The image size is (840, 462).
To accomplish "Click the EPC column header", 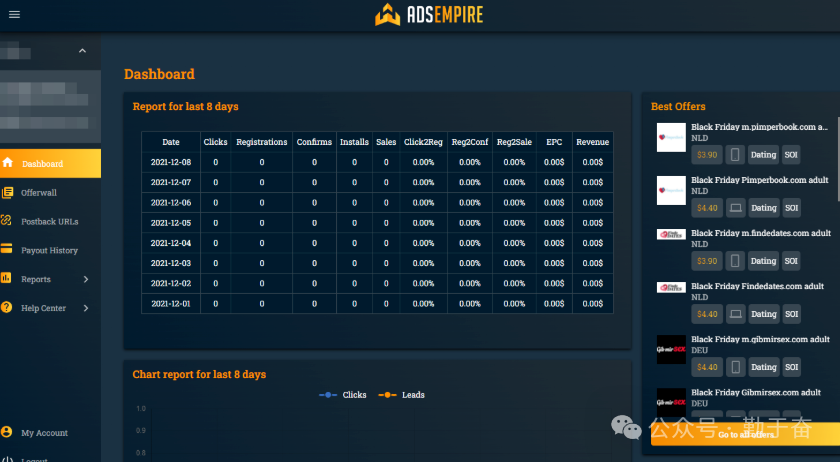I will [x=554, y=142].
